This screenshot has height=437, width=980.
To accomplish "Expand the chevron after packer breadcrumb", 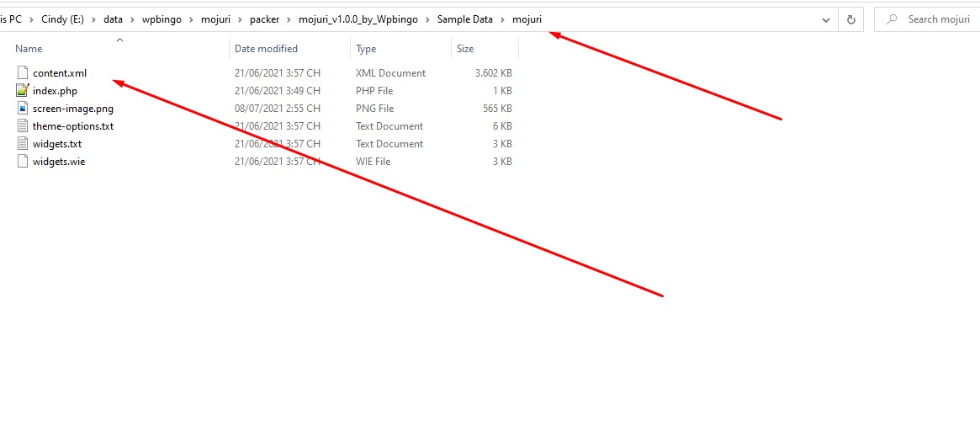I will coord(289,19).
